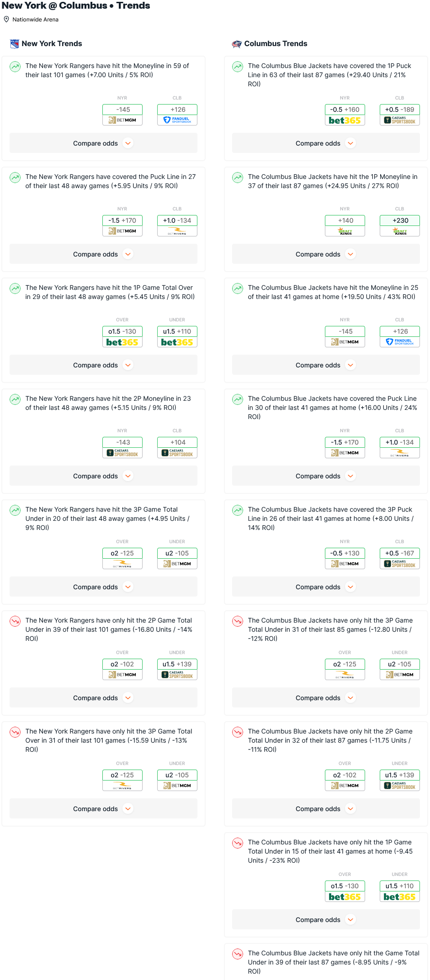
Task: Click green uptrend icon on Columbus 1P Puck Line trend
Action: click(238, 67)
